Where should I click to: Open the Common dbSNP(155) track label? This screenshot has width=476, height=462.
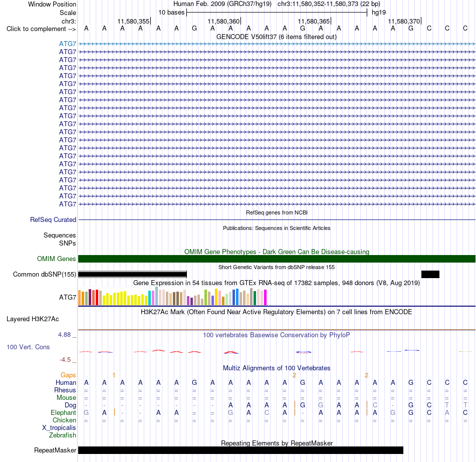point(45,275)
